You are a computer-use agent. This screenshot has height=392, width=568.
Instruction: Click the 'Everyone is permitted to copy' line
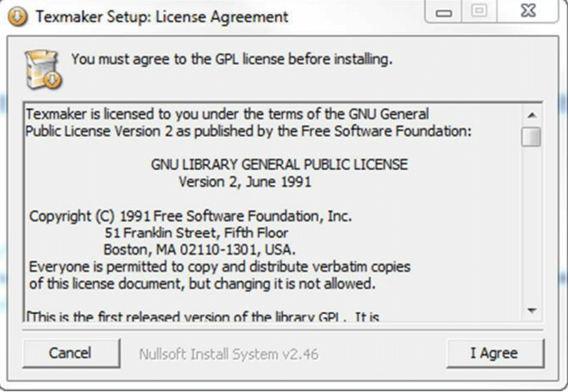(220, 267)
